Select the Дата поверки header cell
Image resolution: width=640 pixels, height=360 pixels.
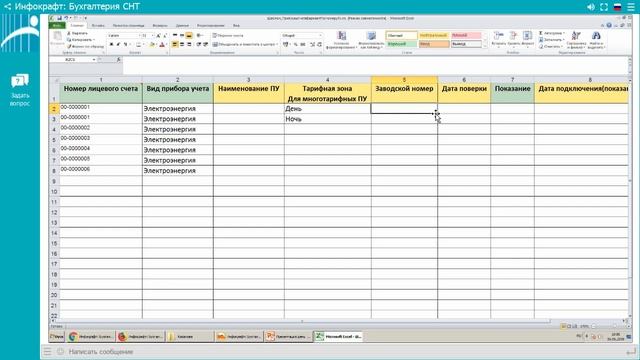tap(464, 93)
